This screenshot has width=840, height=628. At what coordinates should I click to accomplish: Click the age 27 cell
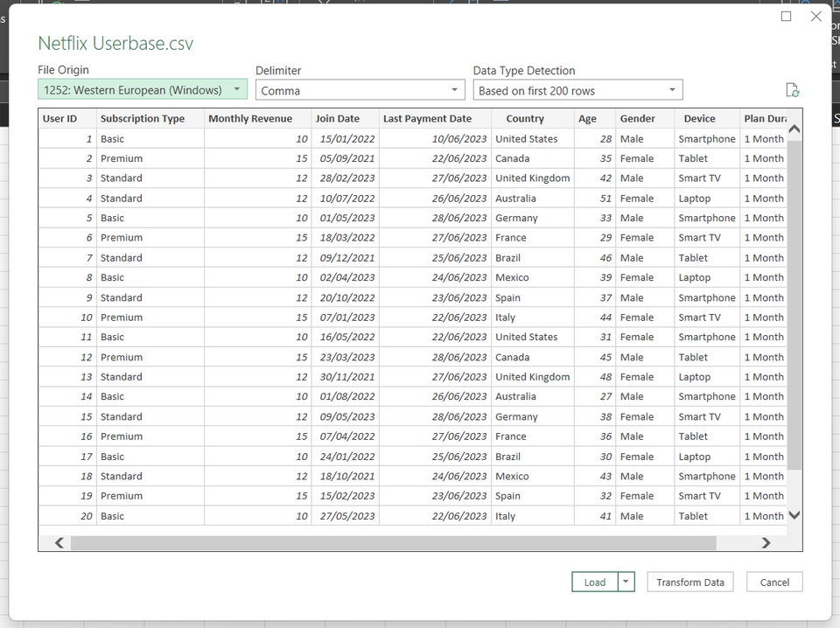pyautogui.click(x=595, y=397)
